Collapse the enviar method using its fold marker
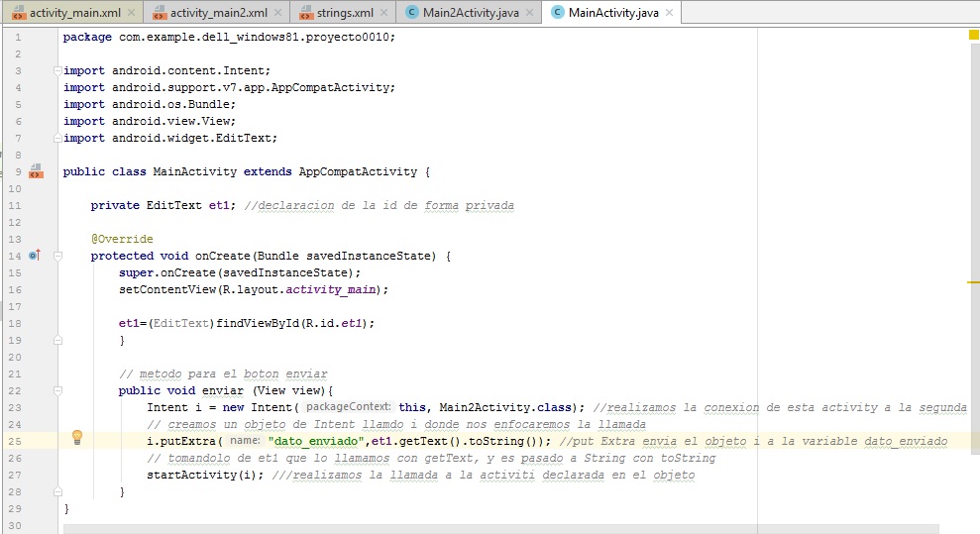The image size is (980, 534). pos(56,390)
